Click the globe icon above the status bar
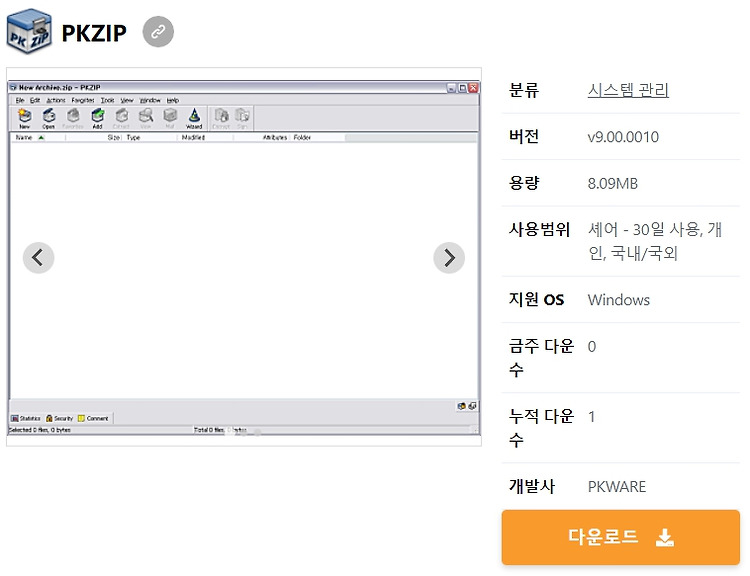The image size is (750, 576). coord(462,406)
